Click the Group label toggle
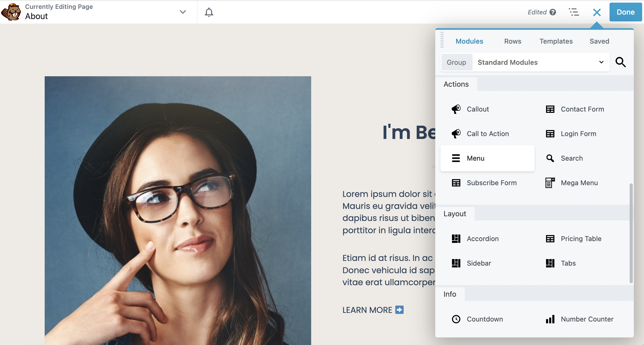 pyautogui.click(x=456, y=62)
